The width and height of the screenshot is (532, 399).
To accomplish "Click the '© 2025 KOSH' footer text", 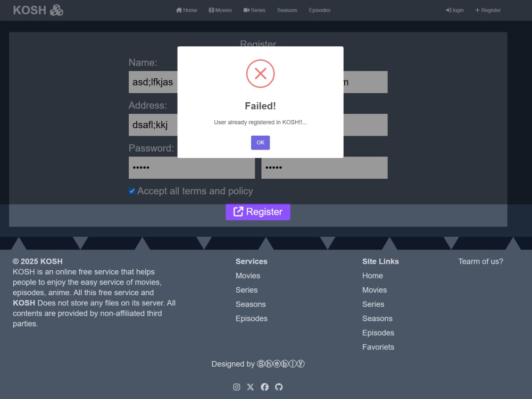I will point(38,262).
